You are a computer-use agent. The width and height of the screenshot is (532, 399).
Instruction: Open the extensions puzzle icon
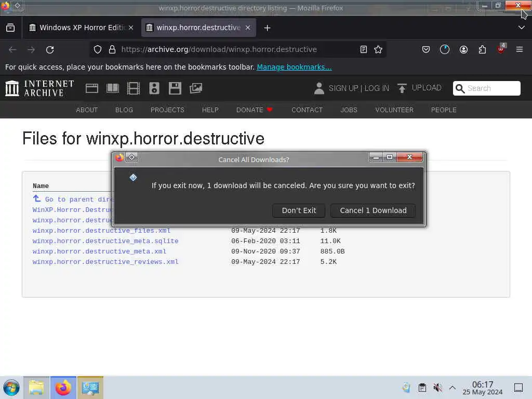[x=482, y=49]
